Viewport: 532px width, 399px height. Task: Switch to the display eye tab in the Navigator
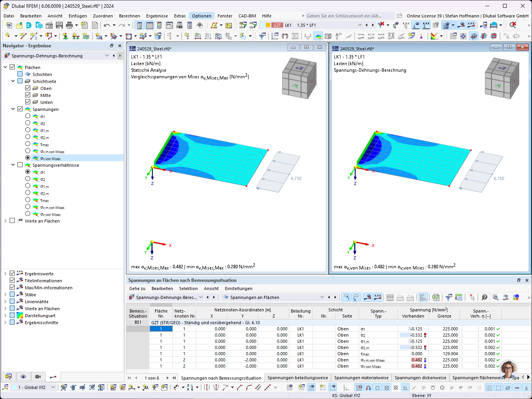(23, 377)
